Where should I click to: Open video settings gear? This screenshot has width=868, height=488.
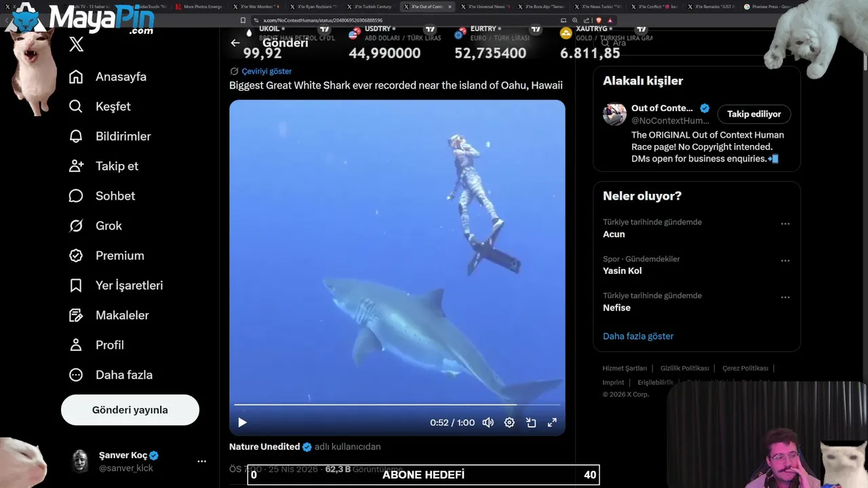(509, 422)
